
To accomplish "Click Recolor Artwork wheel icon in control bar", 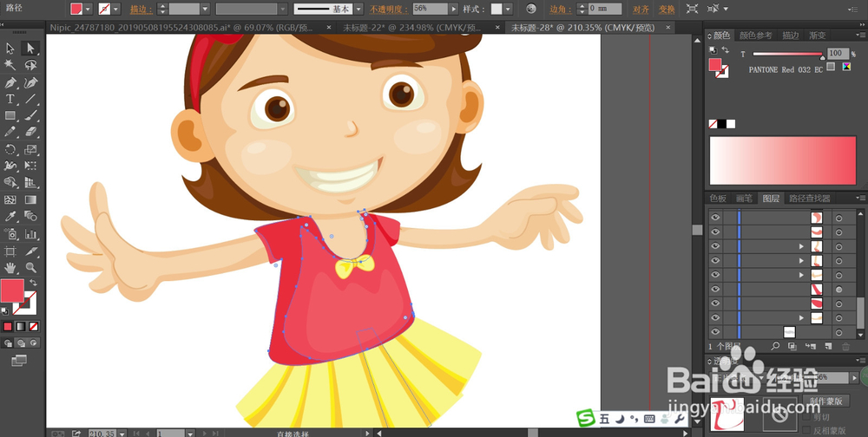I will coord(531,9).
